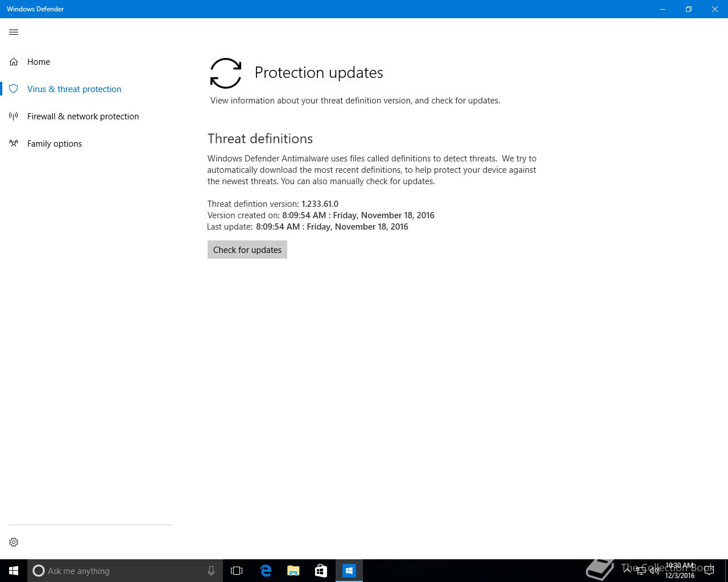Click the Threat definitions heading
This screenshot has height=582, width=728.
click(x=260, y=139)
